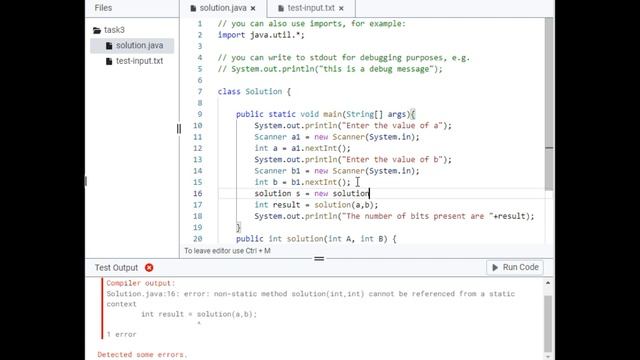Image resolution: width=640 pixels, height=360 pixels.
Task: Click 'int result = solution(a,b);' on line 17
Action: (x=316, y=205)
